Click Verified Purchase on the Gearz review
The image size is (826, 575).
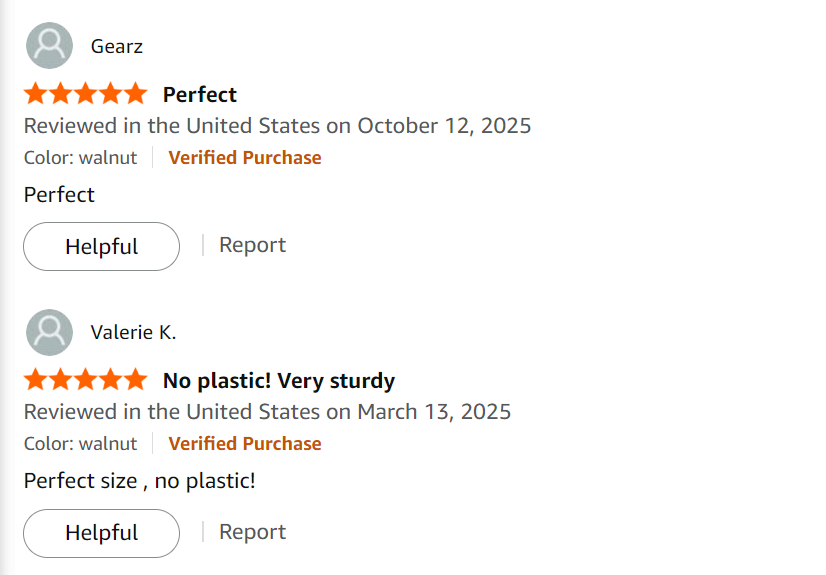[x=245, y=157]
